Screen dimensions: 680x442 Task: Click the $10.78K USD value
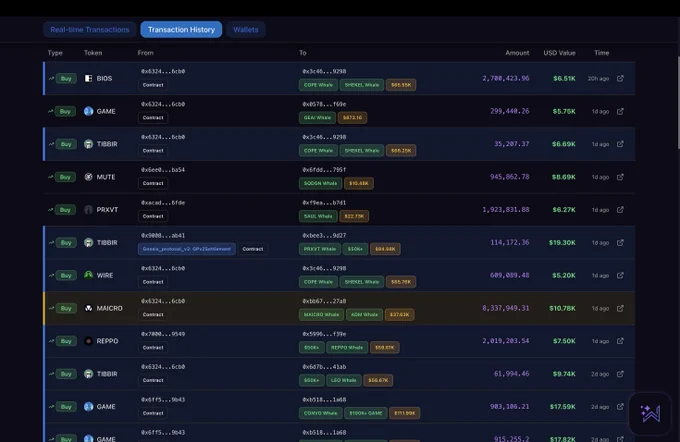[x=562, y=308]
